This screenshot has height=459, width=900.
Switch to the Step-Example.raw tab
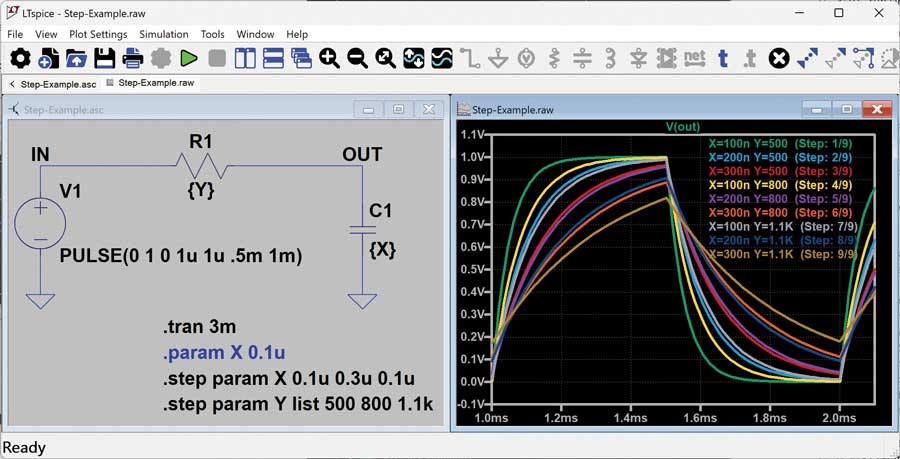(155, 83)
